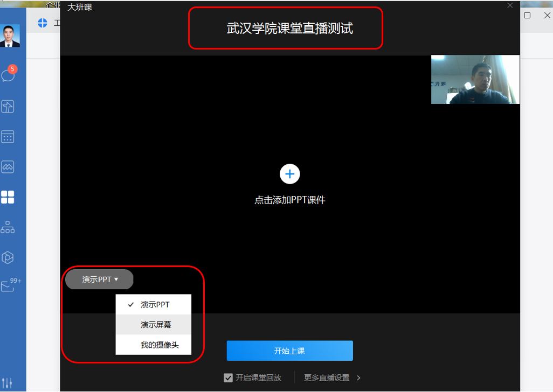Click the user profile avatar in sidebar
Image resolution: width=553 pixels, height=392 pixels.
pos(10,36)
